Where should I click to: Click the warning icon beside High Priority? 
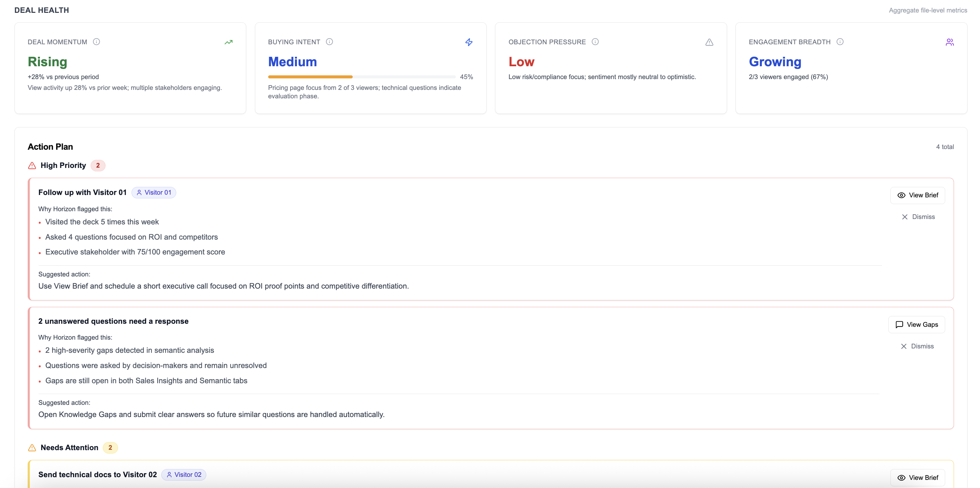(32, 165)
